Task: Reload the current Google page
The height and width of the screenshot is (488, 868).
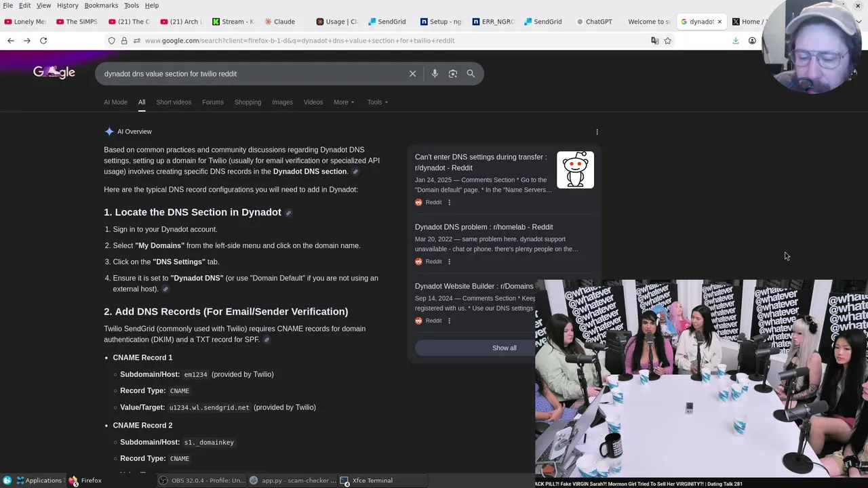Action: pos(43,41)
